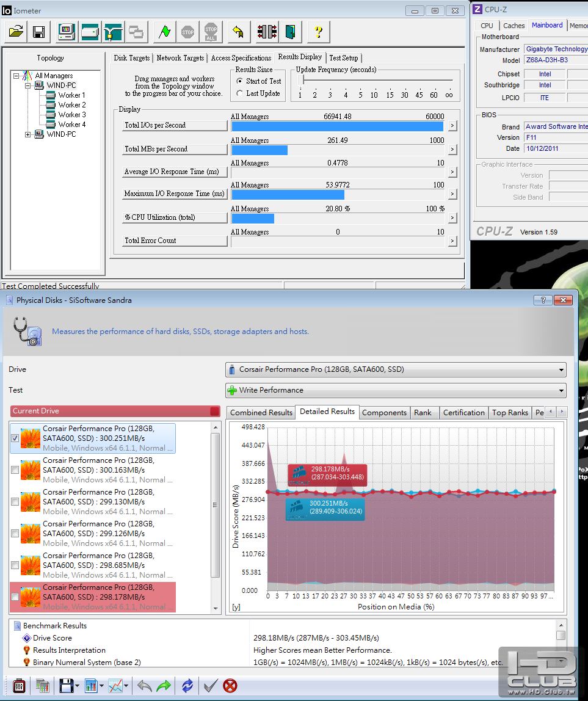Open the Drive dropdown in Sandra

[396, 369]
